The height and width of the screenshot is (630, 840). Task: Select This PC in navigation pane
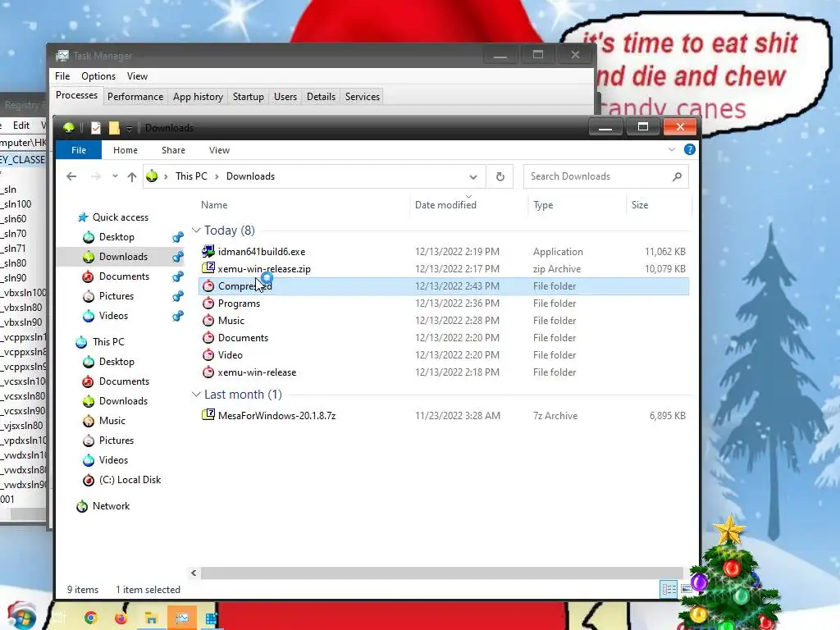point(108,342)
